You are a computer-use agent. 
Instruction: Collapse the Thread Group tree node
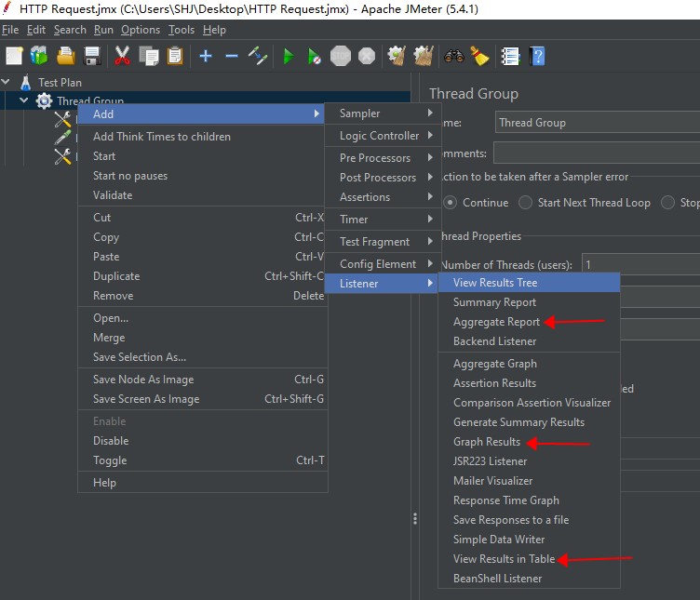23,100
